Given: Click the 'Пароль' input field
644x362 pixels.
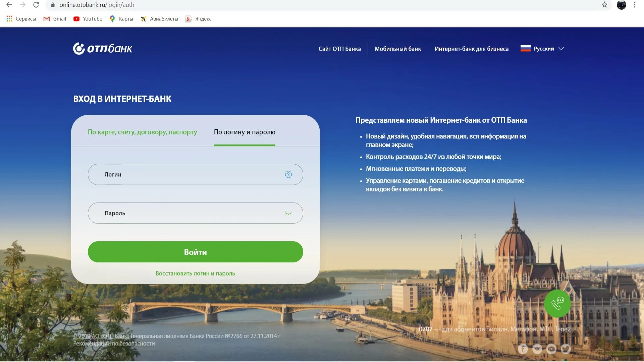Looking at the screenshot, I should point(195,213).
